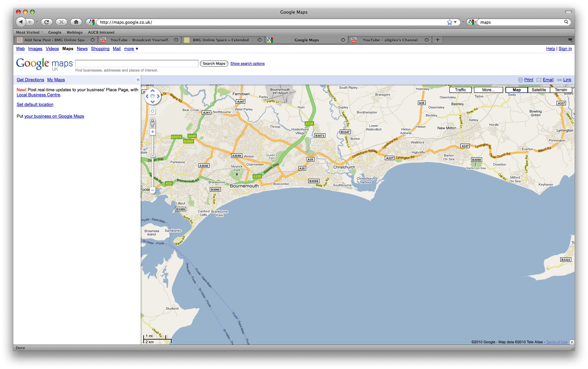588x369 pixels.
Task: Click the Google Maps search input field
Action: [x=137, y=64]
